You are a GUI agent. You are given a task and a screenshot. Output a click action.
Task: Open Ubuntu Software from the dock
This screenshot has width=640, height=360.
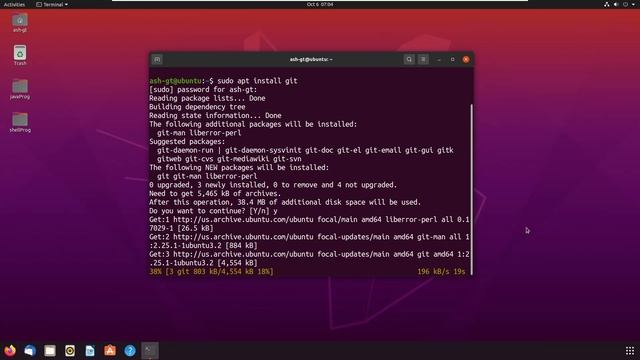110,351
